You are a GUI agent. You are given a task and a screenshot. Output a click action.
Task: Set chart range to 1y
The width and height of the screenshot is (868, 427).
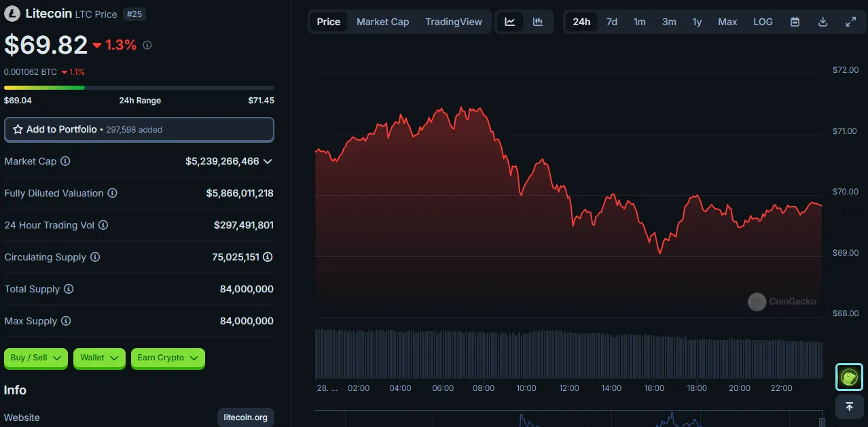point(697,22)
